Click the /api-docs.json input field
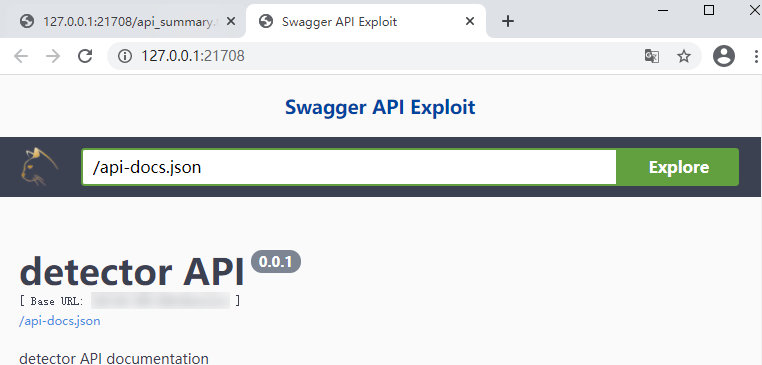 point(349,167)
